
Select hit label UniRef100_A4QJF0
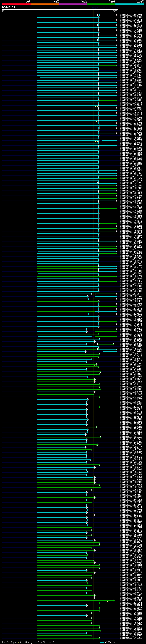click(131, 50)
